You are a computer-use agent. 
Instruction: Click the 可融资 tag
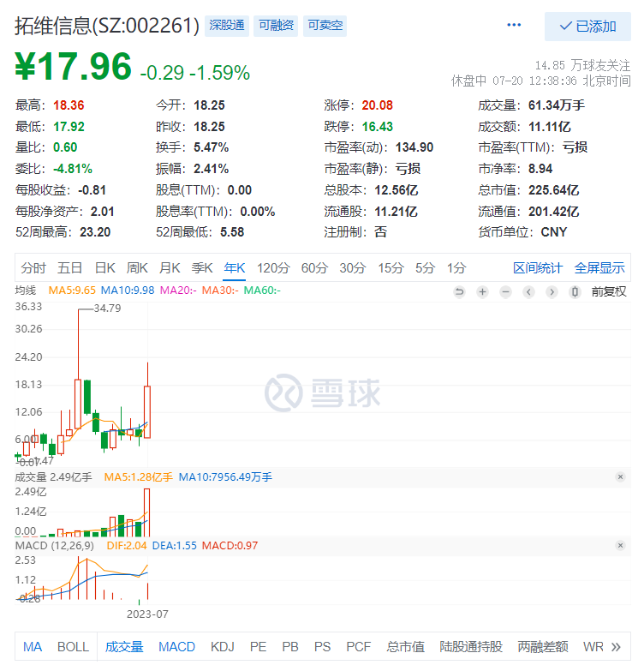(x=276, y=26)
